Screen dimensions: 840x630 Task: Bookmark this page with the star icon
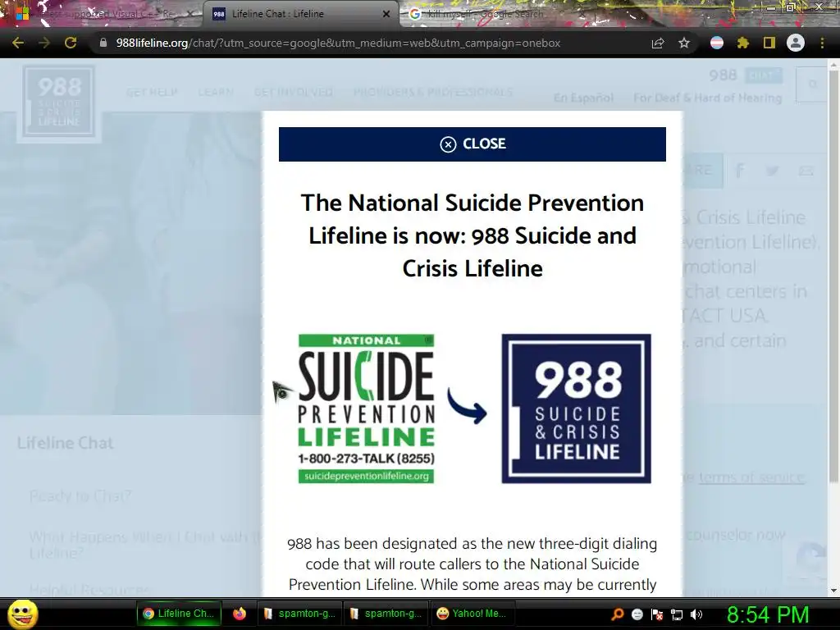[x=684, y=43]
